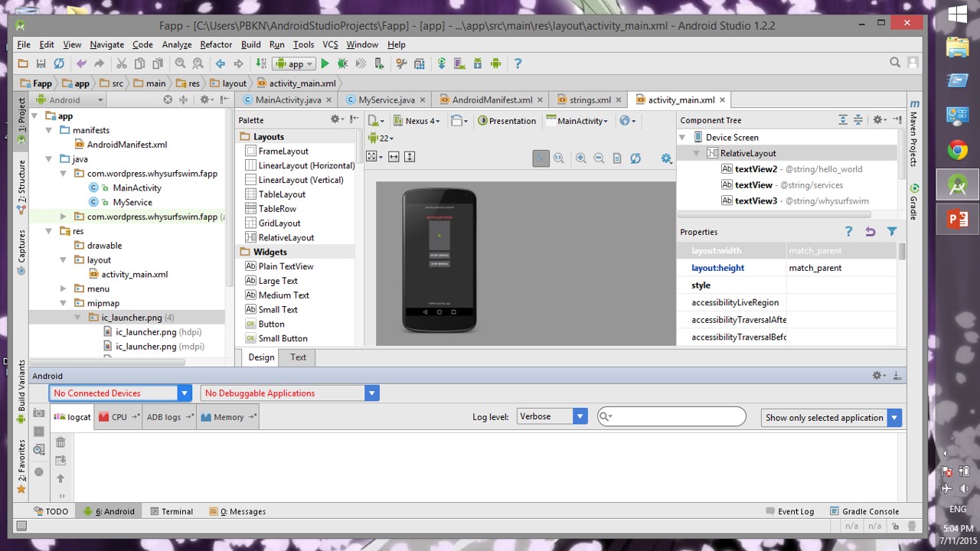Screen dimensions: 980x551
Task: Clear logcat with the trash icon
Action: 60,442
